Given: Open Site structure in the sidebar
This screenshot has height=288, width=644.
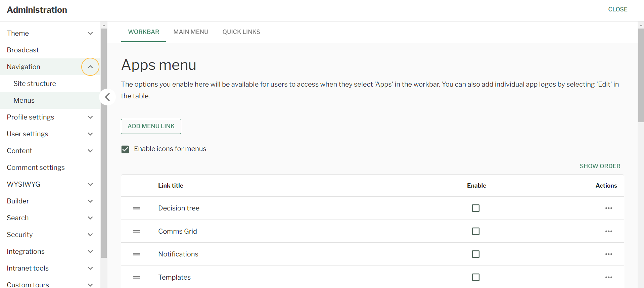Looking at the screenshot, I should [35, 83].
